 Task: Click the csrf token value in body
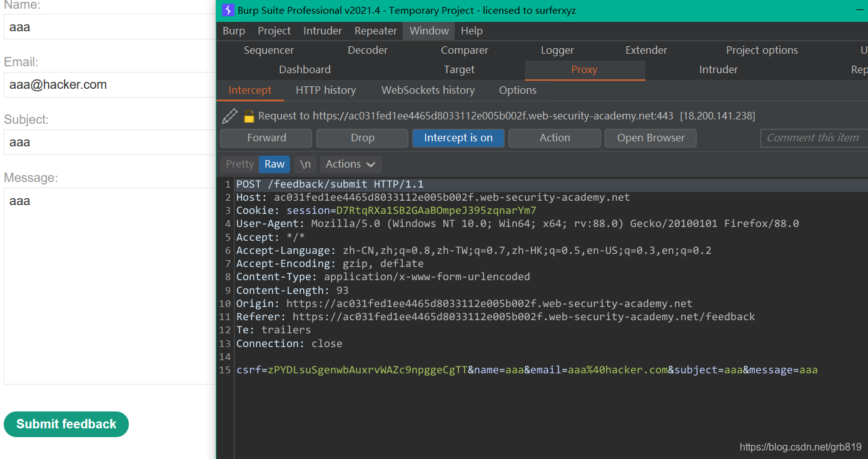tap(368, 370)
